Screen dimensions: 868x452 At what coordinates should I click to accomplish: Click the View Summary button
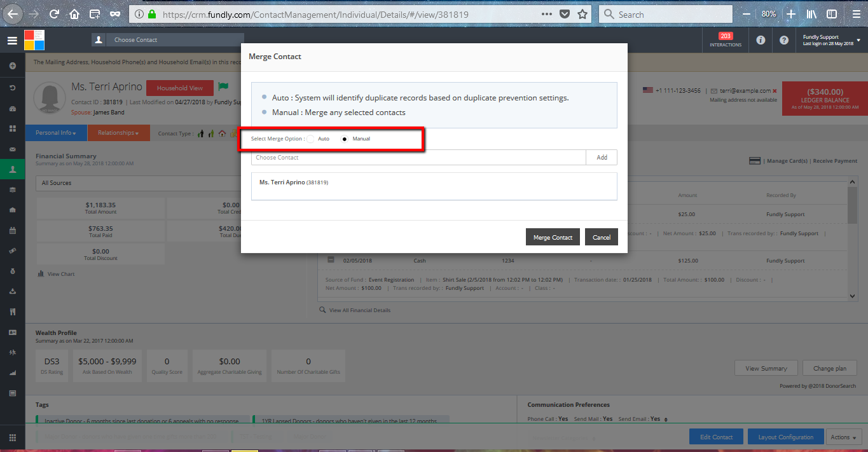click(x=766, y=368)
